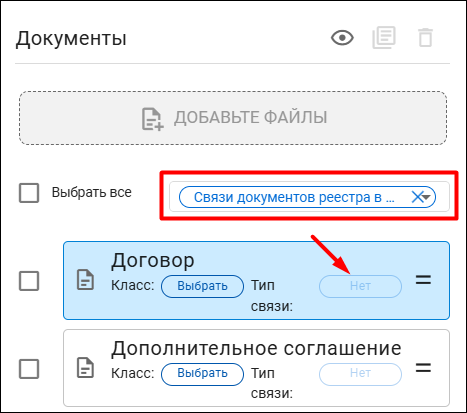Open the dropdown arrow of Связи документов filter
This screenshot has height=413, width=467.
pyautogui.click(x=427, y=197)
